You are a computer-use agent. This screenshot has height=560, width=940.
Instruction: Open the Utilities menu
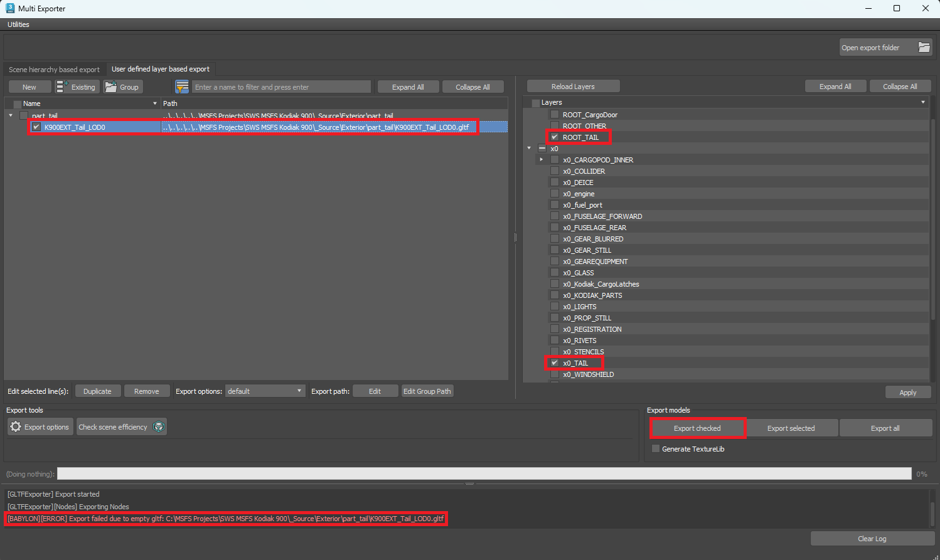(x=18, y=24)
